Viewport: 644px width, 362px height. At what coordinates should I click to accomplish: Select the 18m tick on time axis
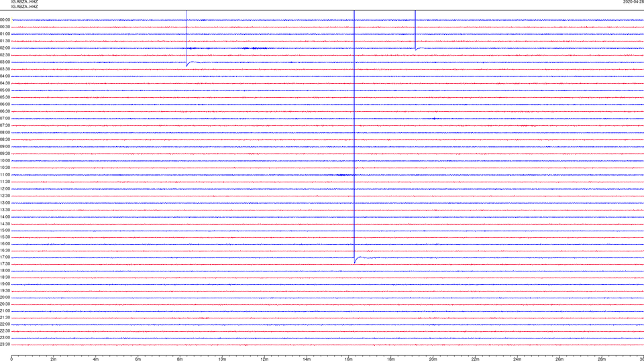tap(391, 359)
